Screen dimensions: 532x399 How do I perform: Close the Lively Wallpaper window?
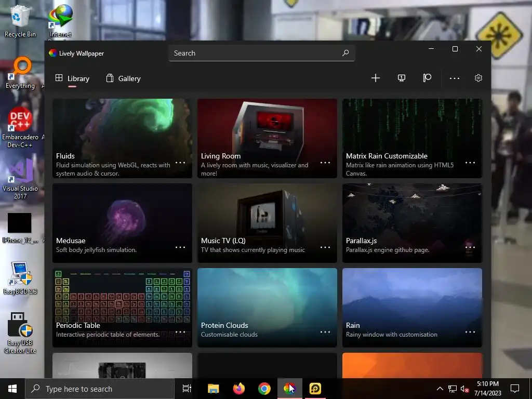tap(478, 49)
